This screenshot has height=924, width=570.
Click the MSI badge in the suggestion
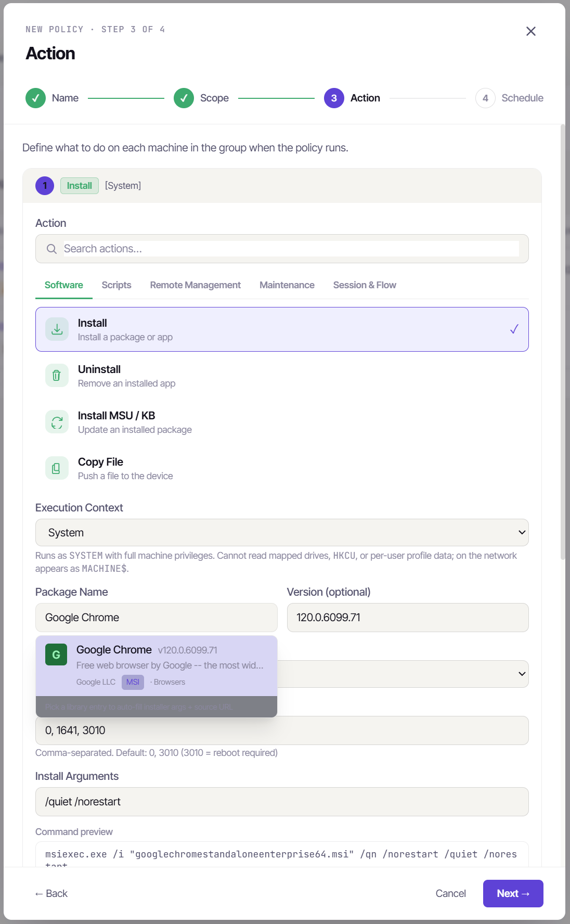(x=133, y=682)
